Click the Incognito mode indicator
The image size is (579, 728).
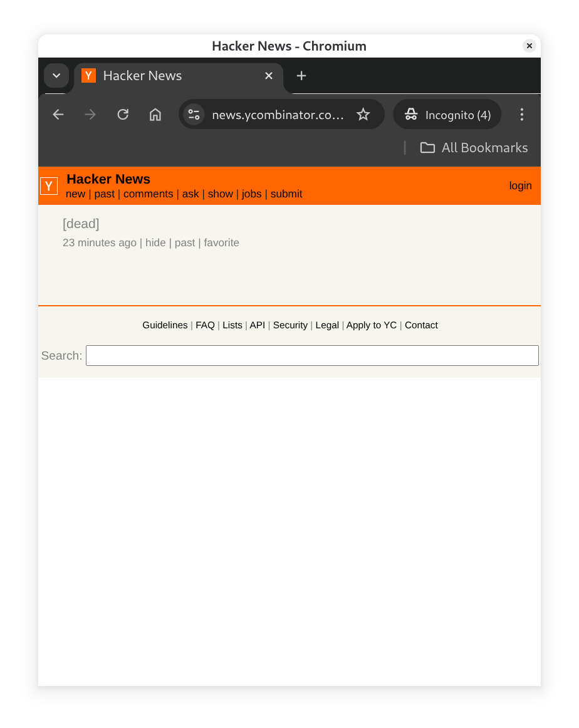tap(447, 114)
